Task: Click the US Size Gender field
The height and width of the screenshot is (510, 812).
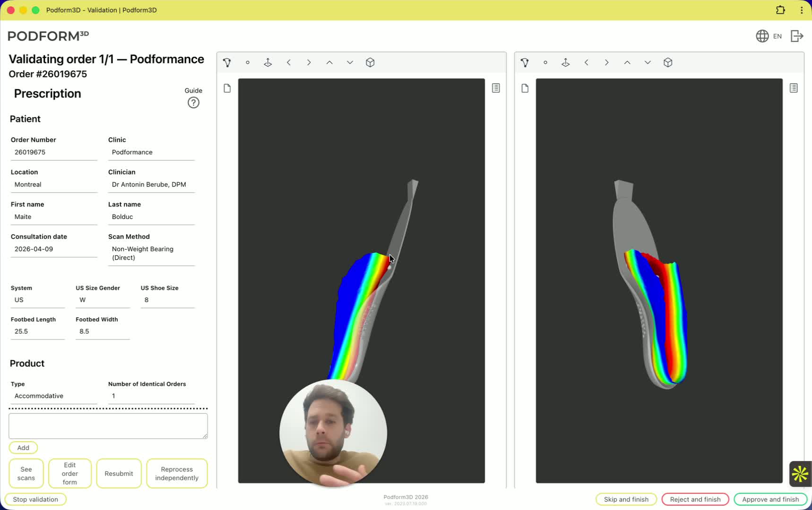Action: tap(103, 300)
